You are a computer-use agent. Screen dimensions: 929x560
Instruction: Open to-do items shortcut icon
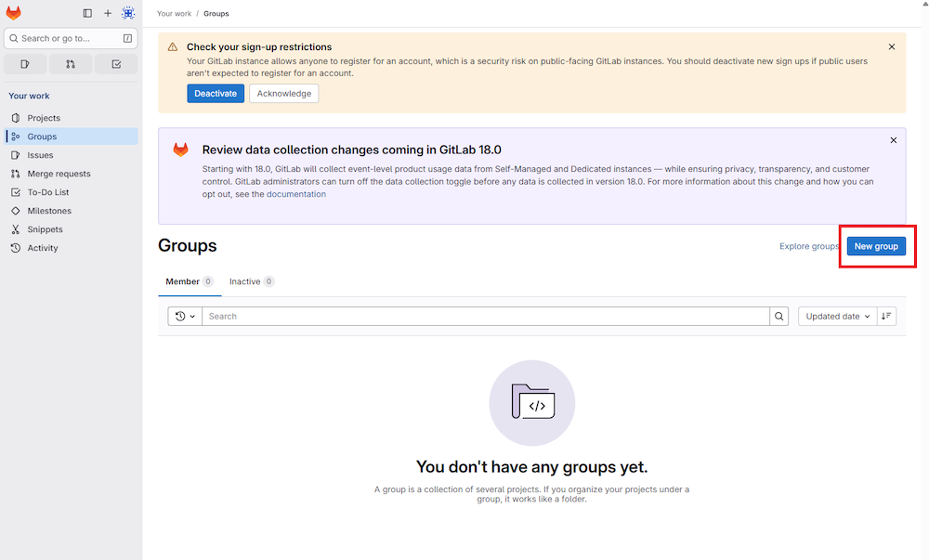click(116, 64)
